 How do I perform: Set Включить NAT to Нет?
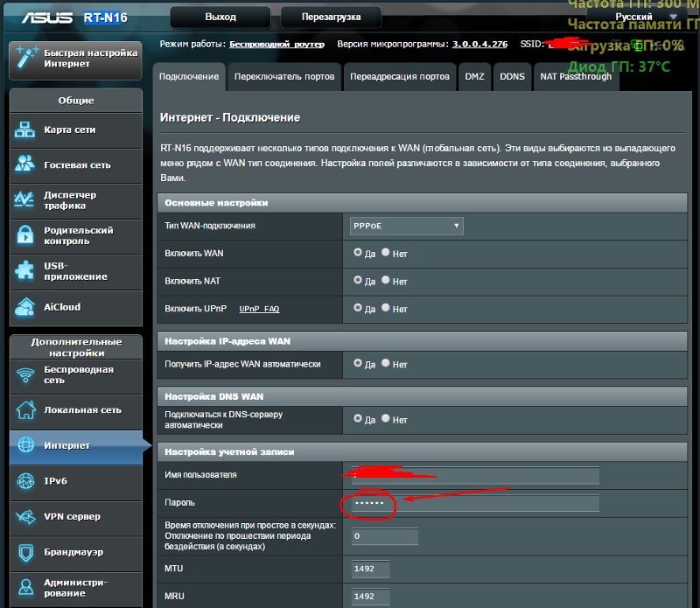[386, 280]
